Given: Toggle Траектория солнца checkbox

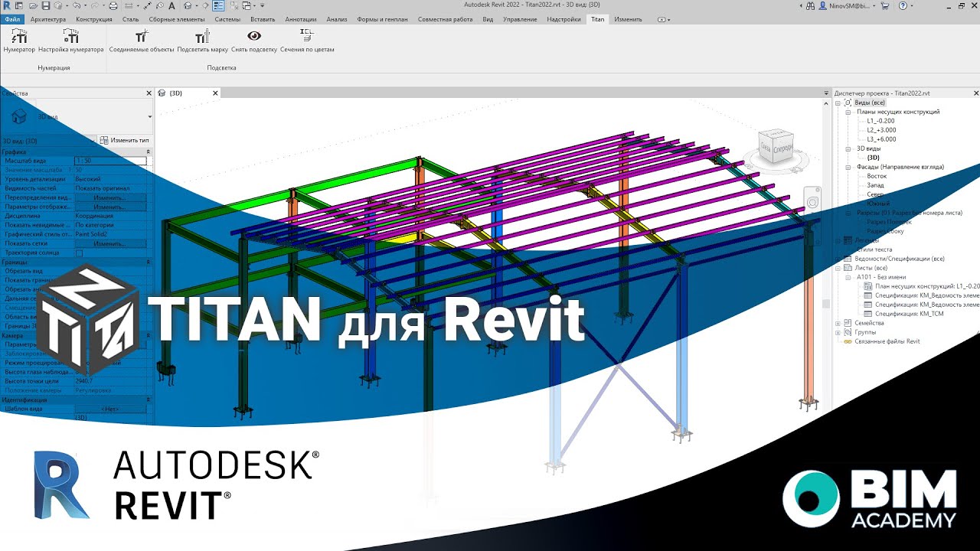Looking at the screenshot, I should 79,253.
